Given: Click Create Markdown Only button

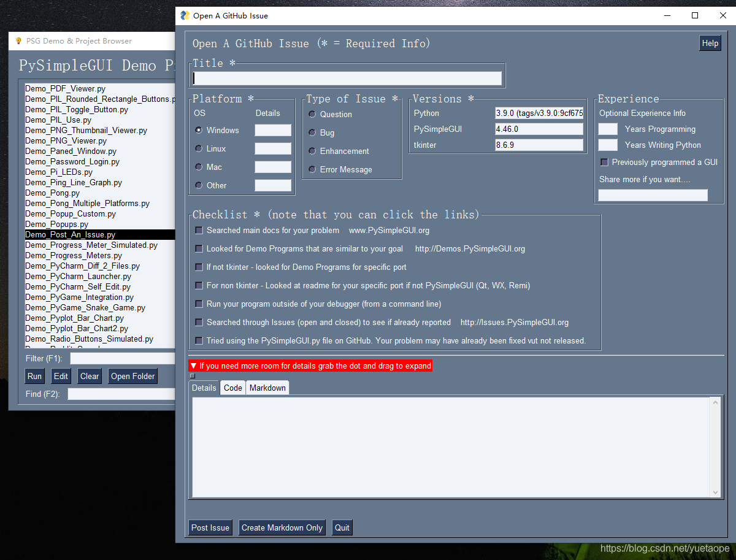Looking at the screenshot, I should (282, 527).
